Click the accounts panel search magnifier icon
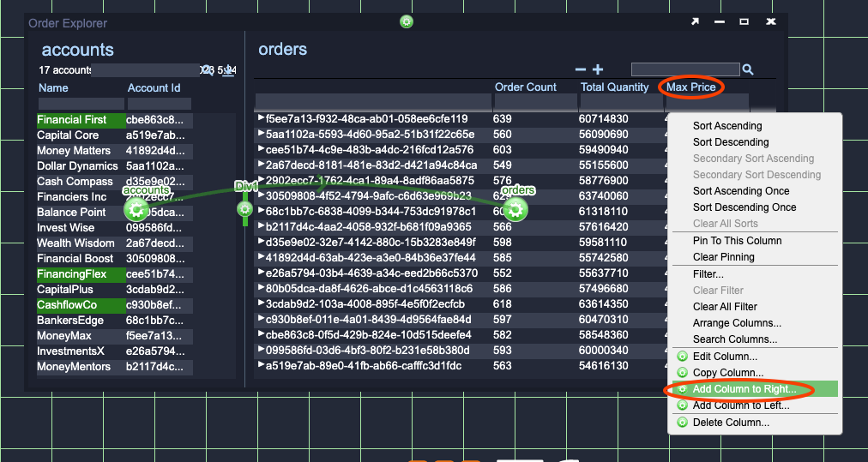Viewport: 868px width, 462px height. tap(207, 69)
